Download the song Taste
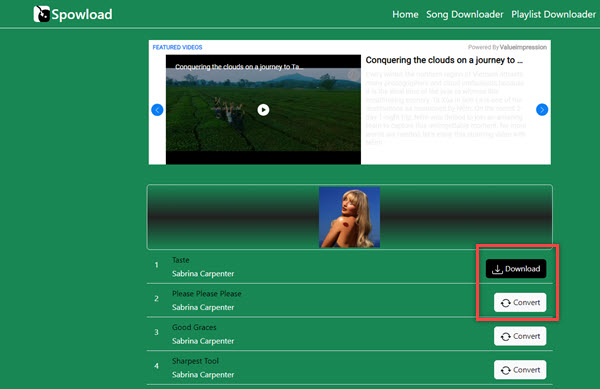 click(x=516, y=269)
